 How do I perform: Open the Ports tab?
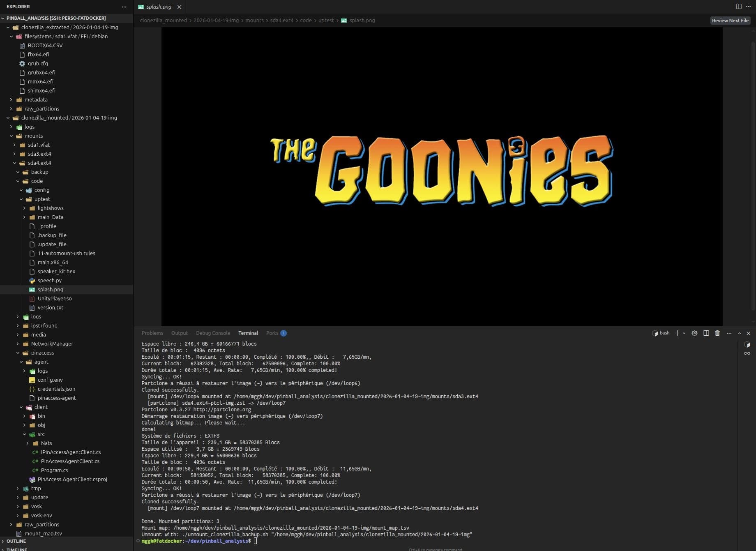(276, 333)
